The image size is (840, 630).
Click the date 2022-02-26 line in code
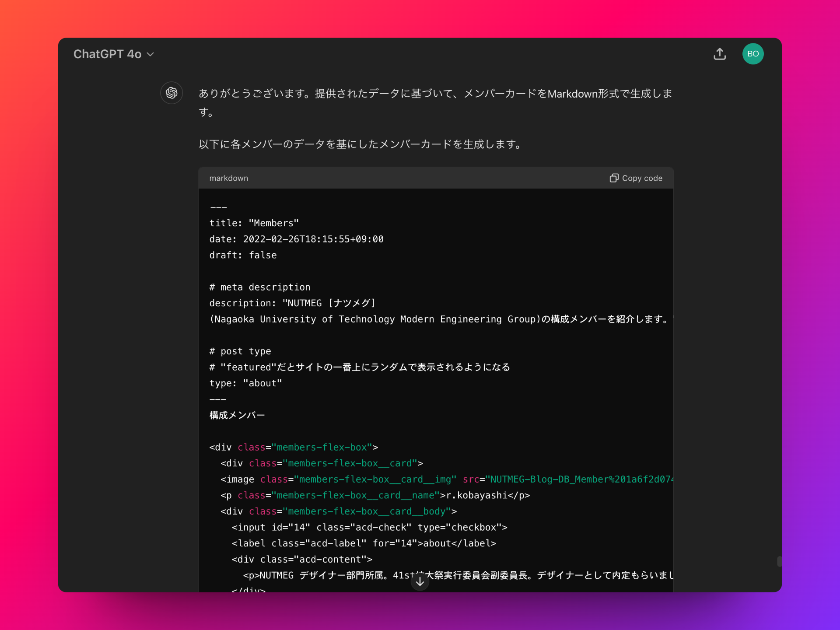click(296, 239)
